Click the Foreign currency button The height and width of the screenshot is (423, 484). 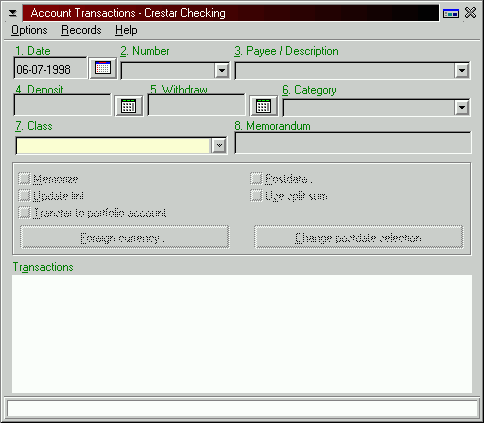125,237
